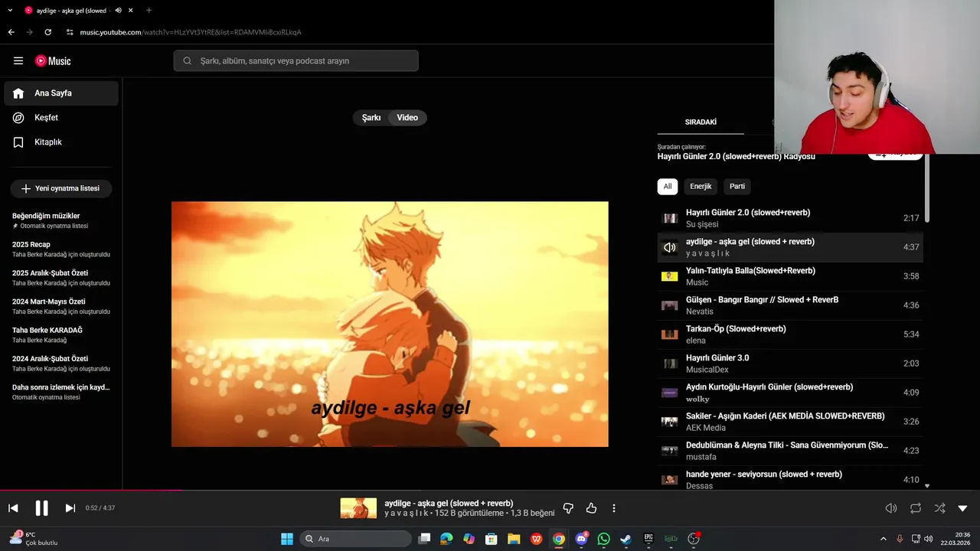Like the song with thumbs up
The image size is (980, 551).
[591, 508]
